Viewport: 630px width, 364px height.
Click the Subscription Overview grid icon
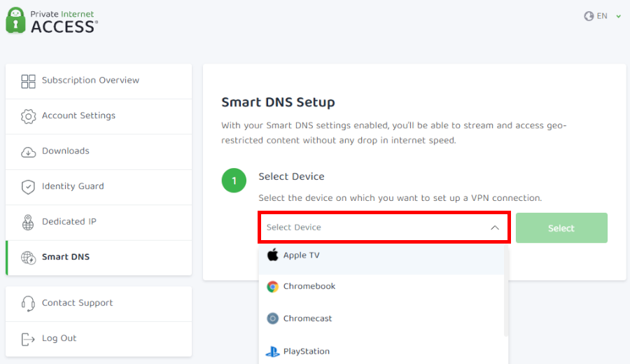pos(28,81)
